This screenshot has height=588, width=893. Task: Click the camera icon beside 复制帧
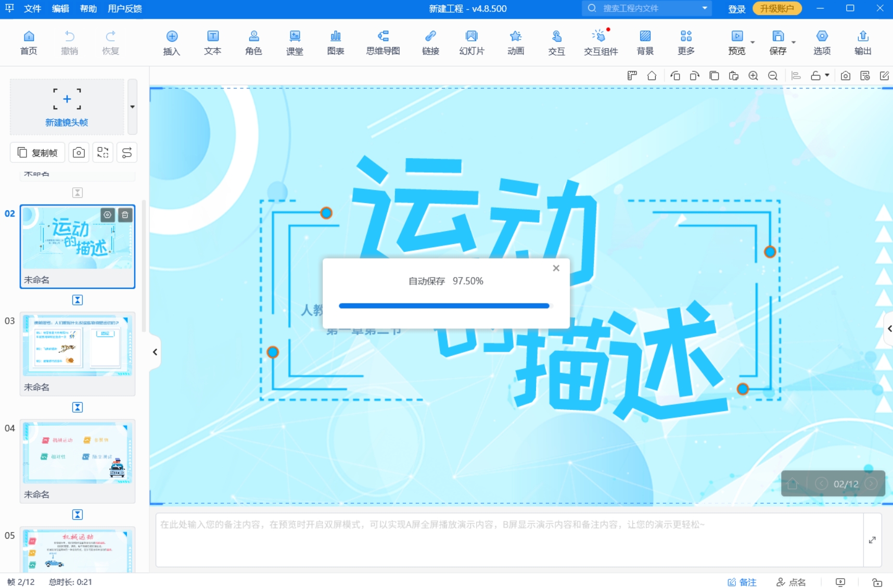coord(79,152)
